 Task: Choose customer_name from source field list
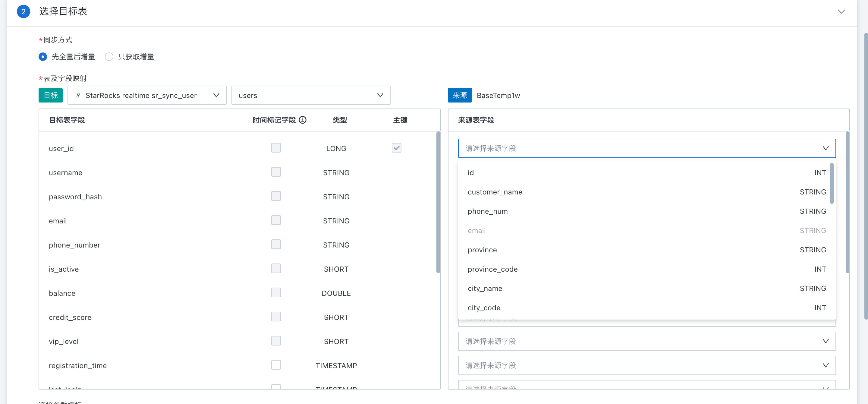(x=495, y=192)
